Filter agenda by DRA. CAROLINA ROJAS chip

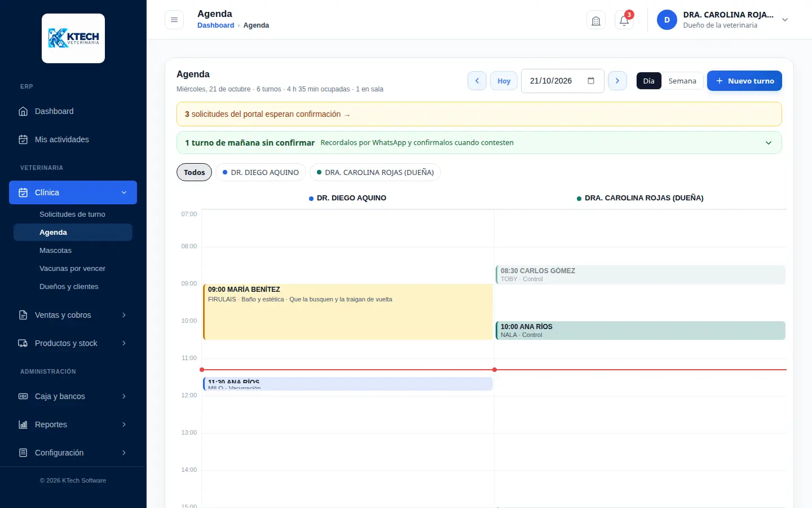(375, 172)
